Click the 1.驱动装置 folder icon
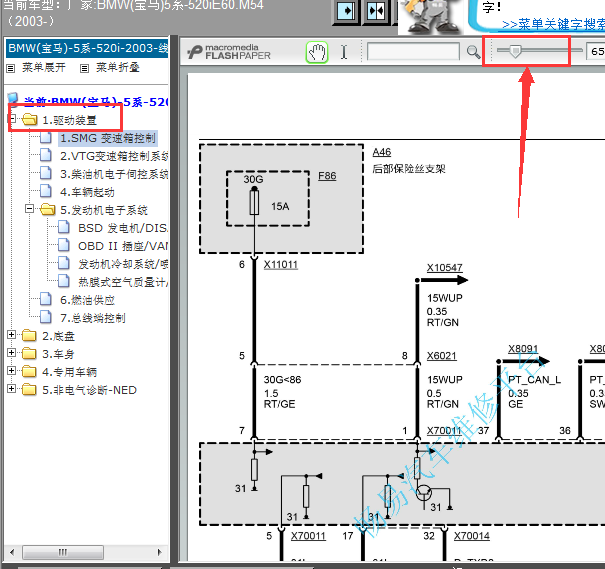 click(30, 120)
